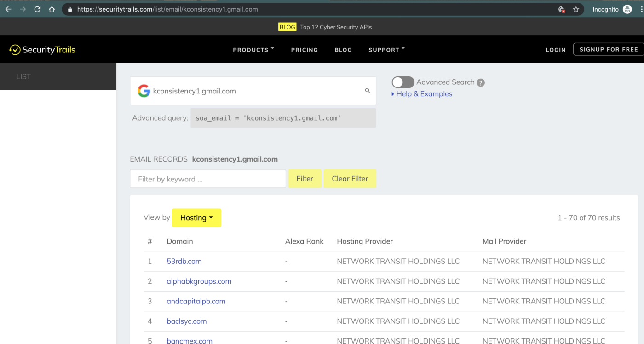Select the List sidebar tab
The width and height of the screenshot is (644, 344).
point(58,76)
